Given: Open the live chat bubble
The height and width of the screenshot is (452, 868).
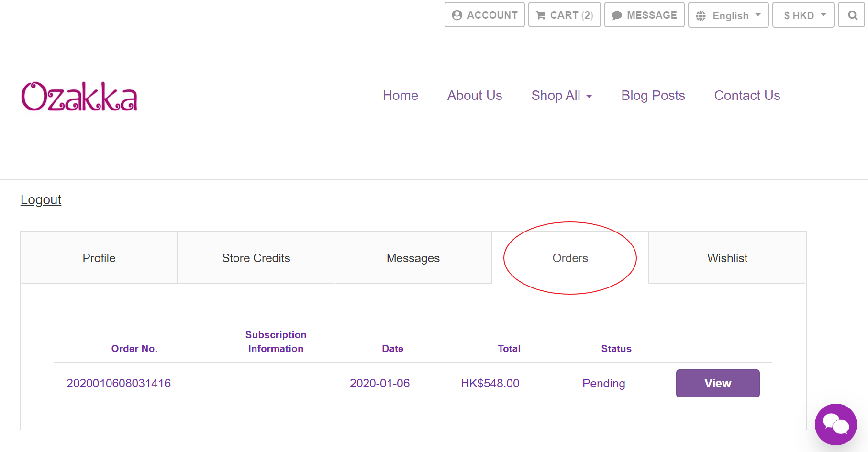Looking at the screenshot, I should (835, 424).
